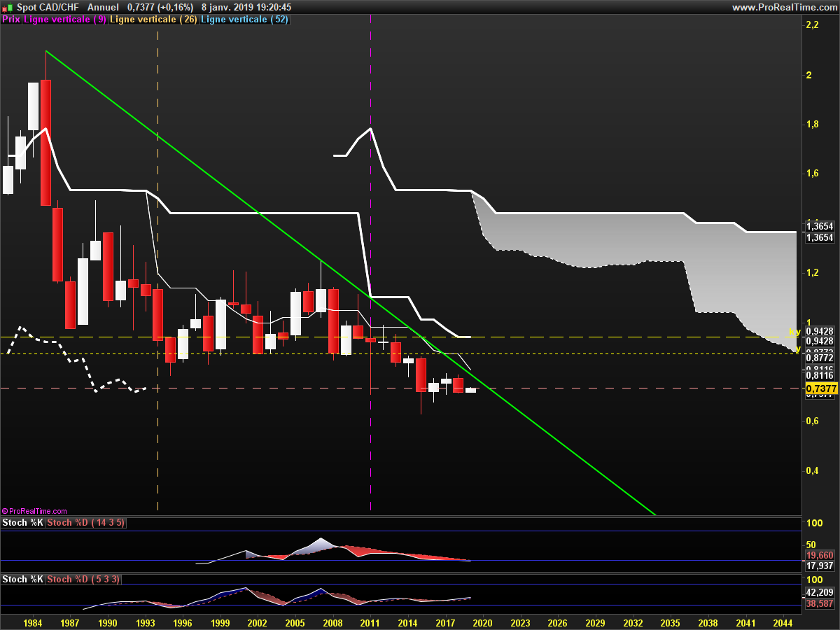Click the 8 janv. 2019 19:20:45 timestamp
This screenshot has width=840, height=630.
tap(246, 7)
